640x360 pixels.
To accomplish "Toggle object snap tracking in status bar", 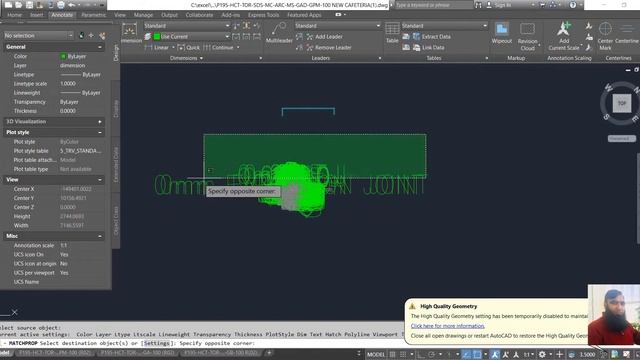I will pos(466,355).
